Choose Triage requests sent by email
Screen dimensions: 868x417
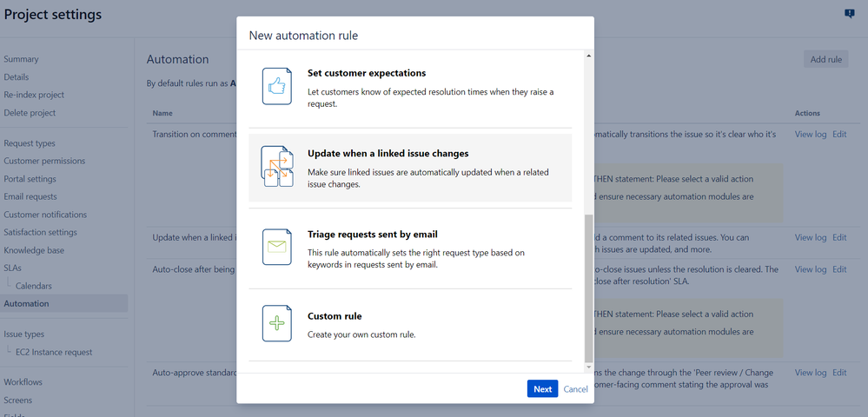(373, 235)
